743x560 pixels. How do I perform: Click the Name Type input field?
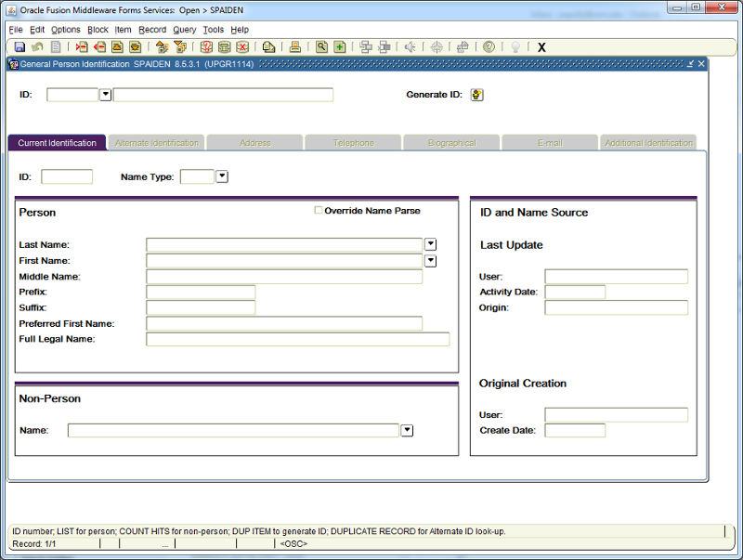[x=197, y=176]
